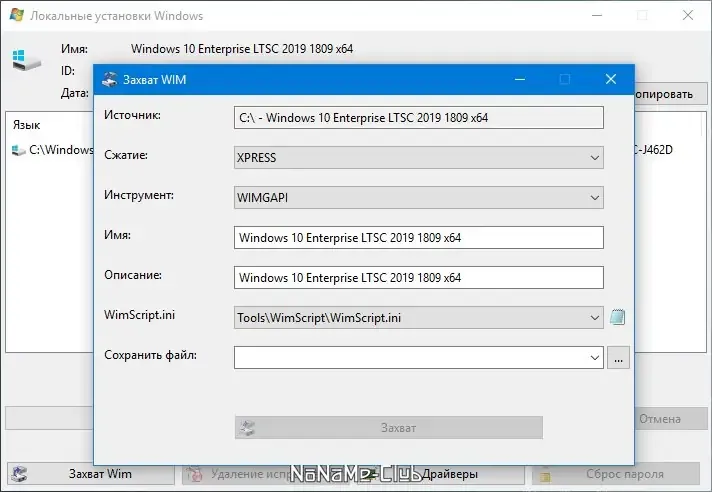Click the WimScript.ini label text

pos(139,315)
